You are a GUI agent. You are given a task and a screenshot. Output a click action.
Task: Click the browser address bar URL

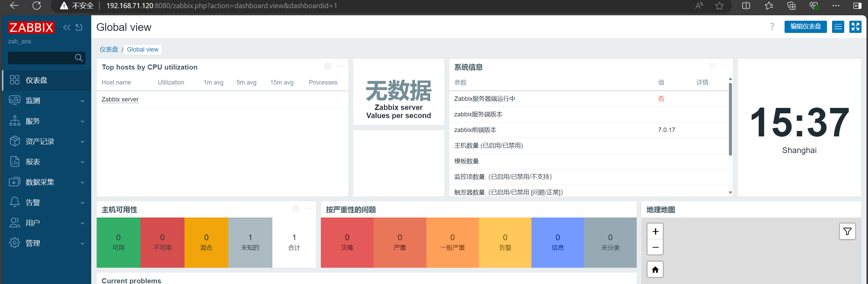tap(221, 6)
